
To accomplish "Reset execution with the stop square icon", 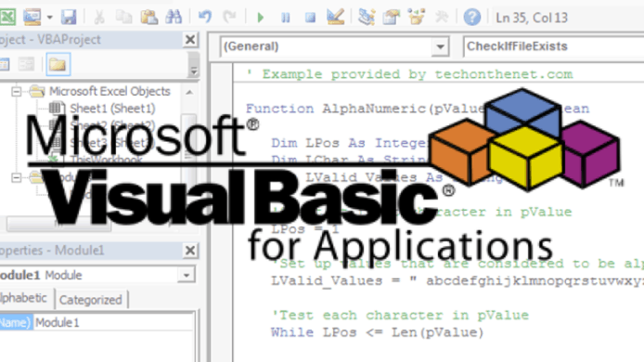I will click(311, 18).
